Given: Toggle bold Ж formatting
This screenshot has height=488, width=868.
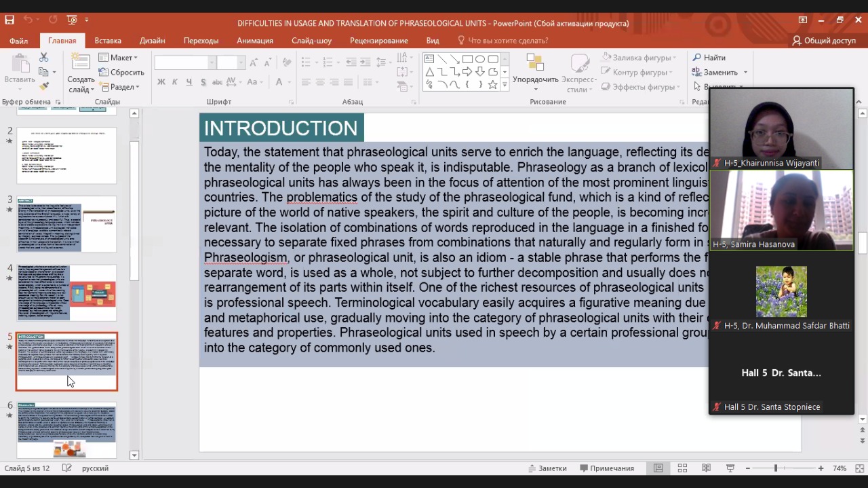Looking at the screenshot, I should click(x=161, y=82).
